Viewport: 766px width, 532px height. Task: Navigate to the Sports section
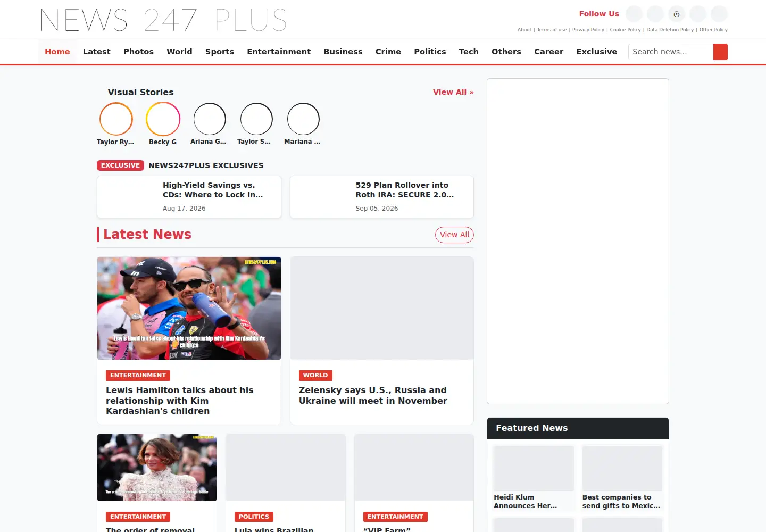click(220, 52)
